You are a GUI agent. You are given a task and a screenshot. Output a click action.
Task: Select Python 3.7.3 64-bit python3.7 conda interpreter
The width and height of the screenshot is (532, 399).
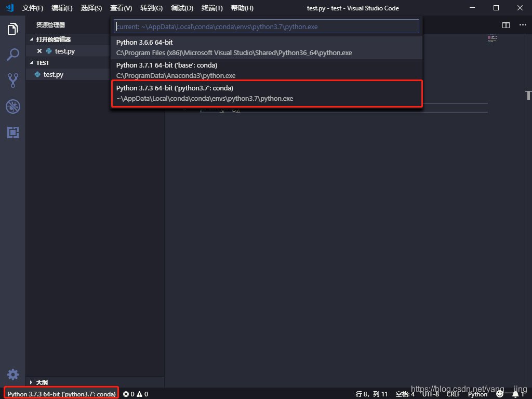click(x=267, y=94)
